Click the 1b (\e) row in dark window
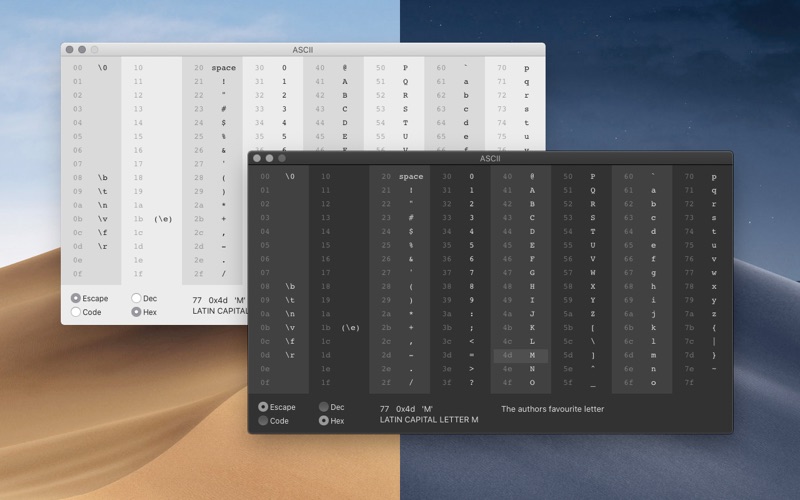The height and width of the screenshot is (500, 800). [339, 328]
